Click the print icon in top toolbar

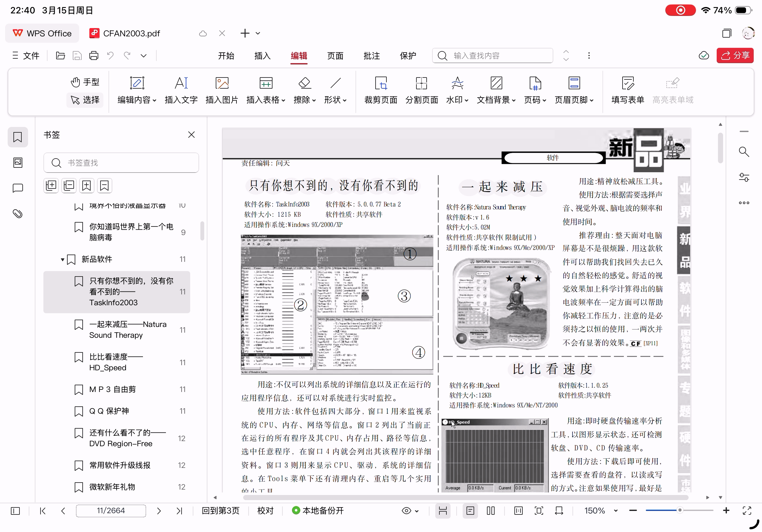coord(93,56)
